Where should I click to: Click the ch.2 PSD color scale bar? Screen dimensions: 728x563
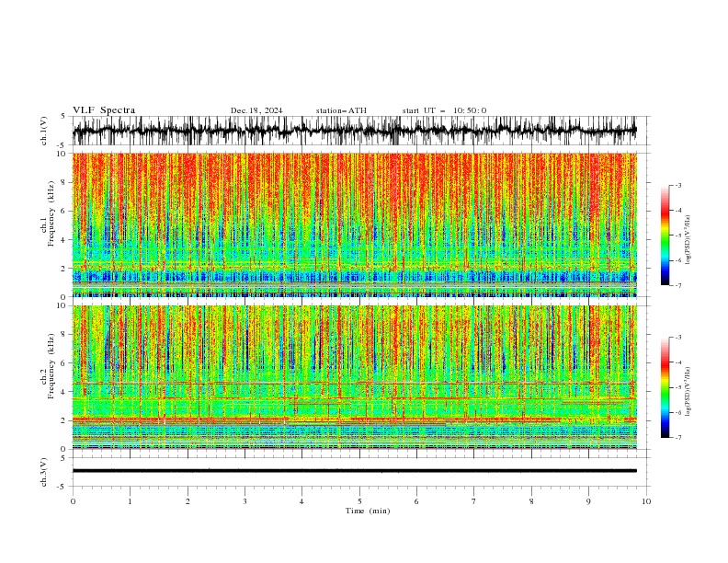pos(665,387)
